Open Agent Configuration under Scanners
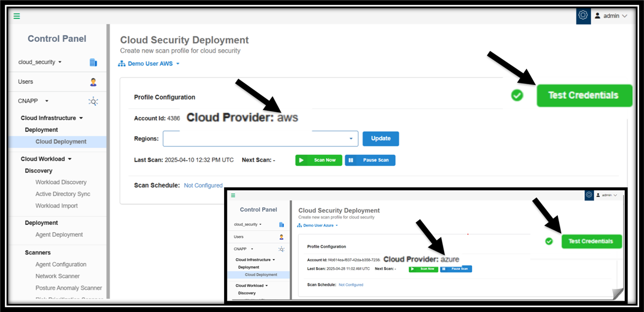This screenshot has height=312, width=644. [x=61, y=264]
